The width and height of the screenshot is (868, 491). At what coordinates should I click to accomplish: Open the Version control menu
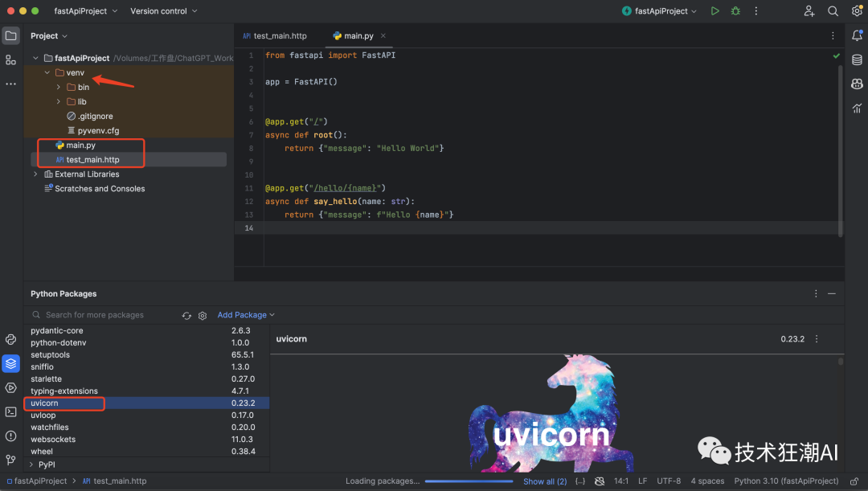click(162, 11)
